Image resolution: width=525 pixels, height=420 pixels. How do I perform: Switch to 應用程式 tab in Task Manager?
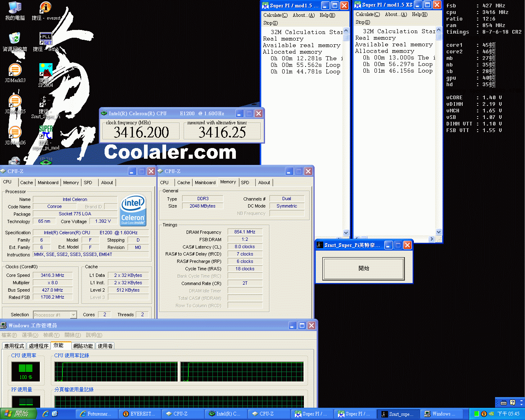coord(14,346)
